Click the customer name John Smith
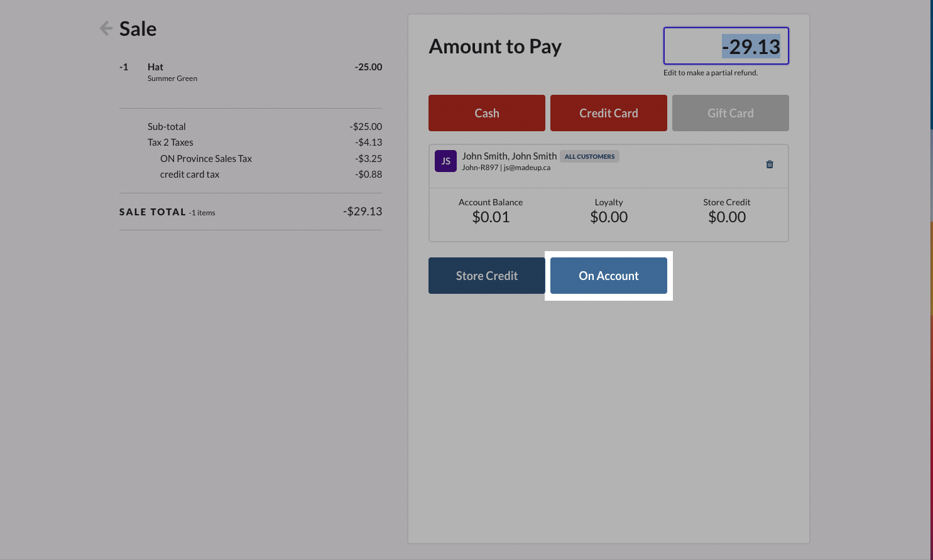The width and height of the screenshot is (933, 560). click(509, 156)
